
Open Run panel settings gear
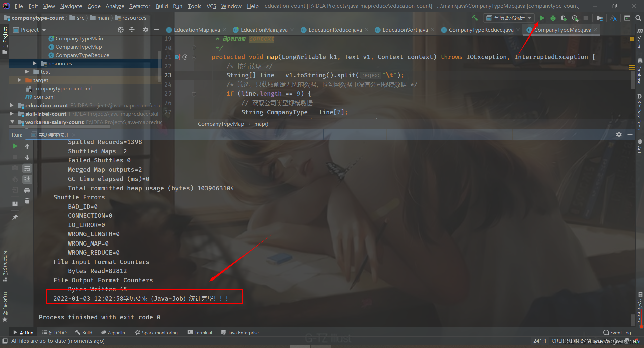click(619, 134)
